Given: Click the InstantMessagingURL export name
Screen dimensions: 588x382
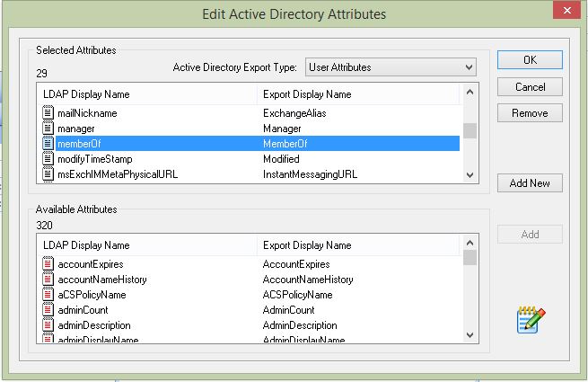Looking at the screenshot, I should pos(310,174).
